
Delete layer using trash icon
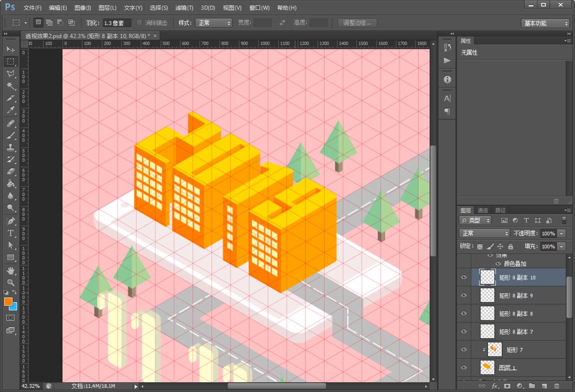coord(556,386)
